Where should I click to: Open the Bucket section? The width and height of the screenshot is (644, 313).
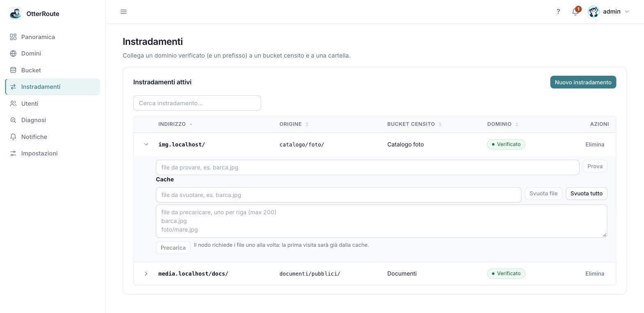click(x=53, y=70)
